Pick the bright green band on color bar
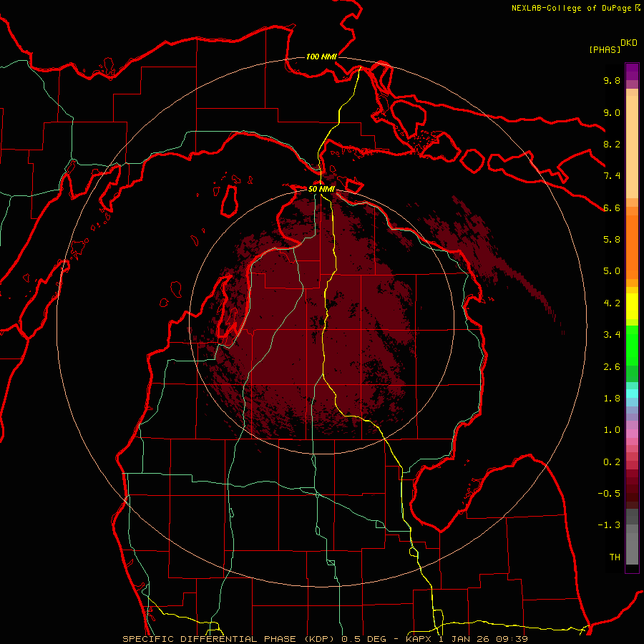 632,346
